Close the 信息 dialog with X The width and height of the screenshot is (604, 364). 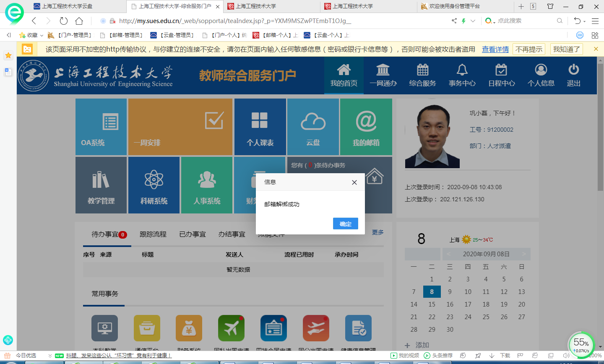tap(354, 182)
